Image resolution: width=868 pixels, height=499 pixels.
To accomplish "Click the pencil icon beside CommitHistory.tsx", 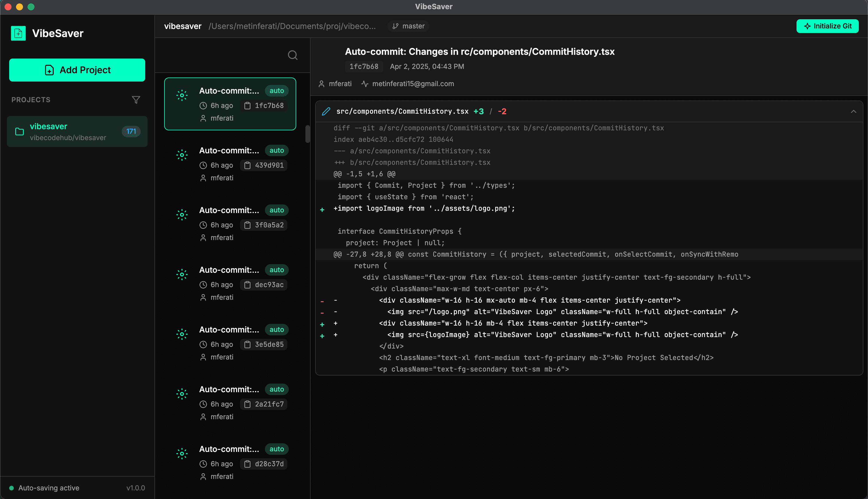I will coord(326,111).
